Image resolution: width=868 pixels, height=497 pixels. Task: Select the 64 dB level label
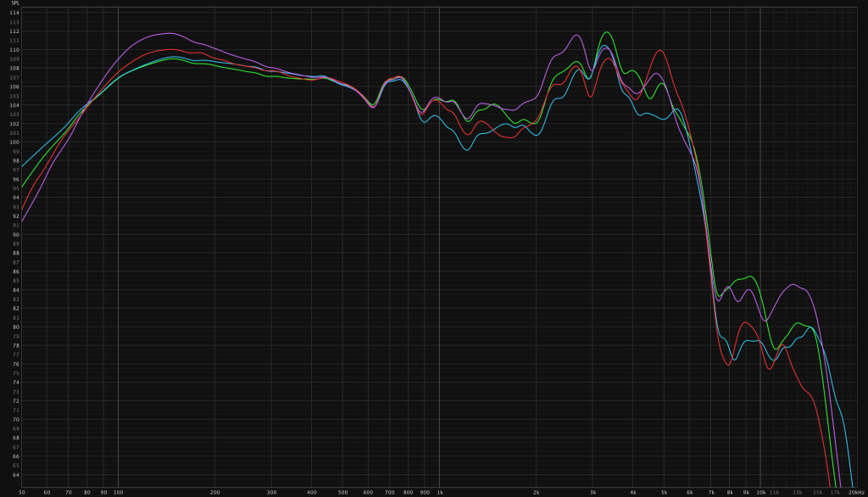click(x=15, y=475)
